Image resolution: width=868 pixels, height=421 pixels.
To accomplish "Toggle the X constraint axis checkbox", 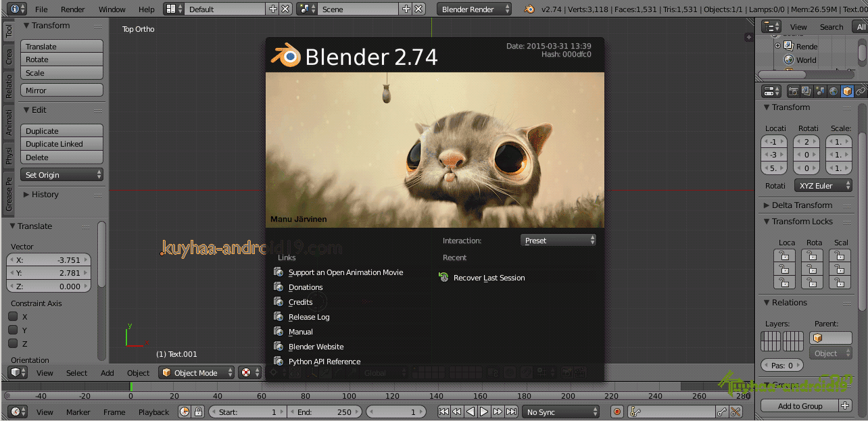I will click(13, 316).
